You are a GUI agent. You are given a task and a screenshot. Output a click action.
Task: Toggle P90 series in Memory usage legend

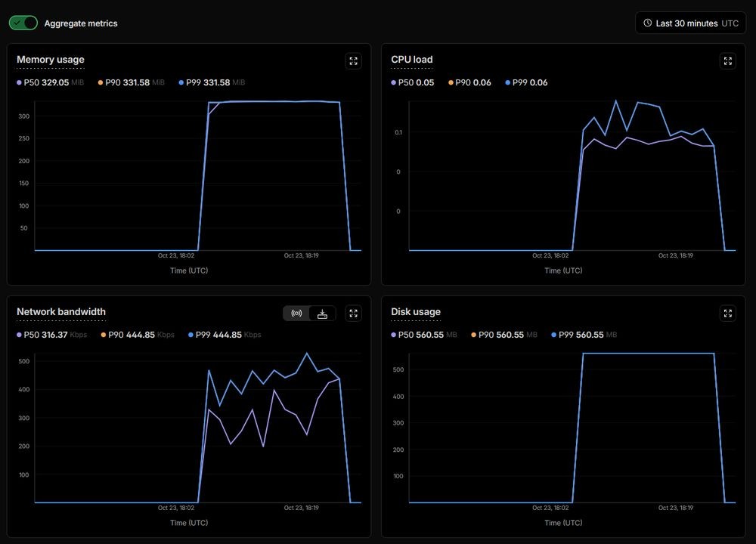(x=130, y=82)
